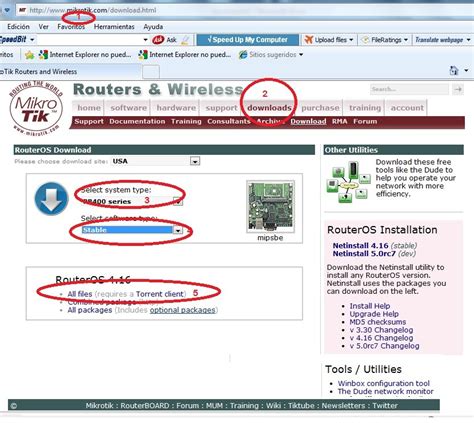Image resolution: width=474 pixels, height=423 pixels.
Task: Select the downloads site tab
Action: [x=269, y=108]
